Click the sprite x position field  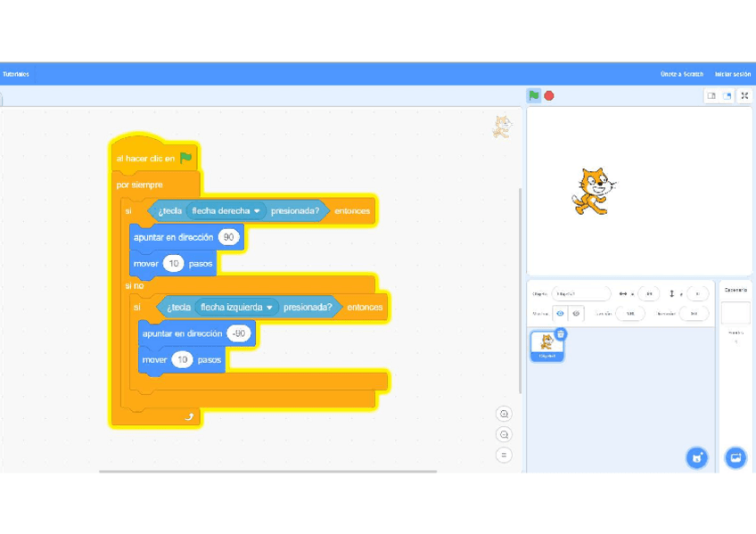[x=649, y=293]
